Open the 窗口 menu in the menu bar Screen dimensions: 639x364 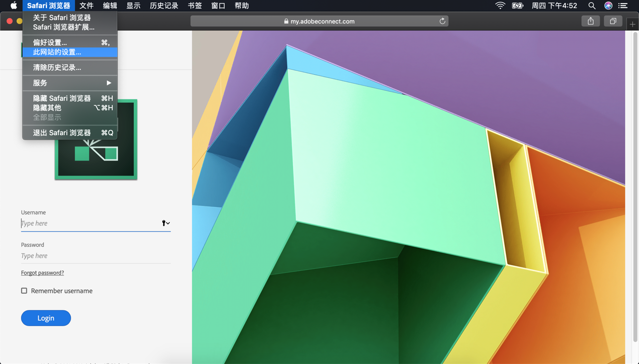tap(218, 5)
